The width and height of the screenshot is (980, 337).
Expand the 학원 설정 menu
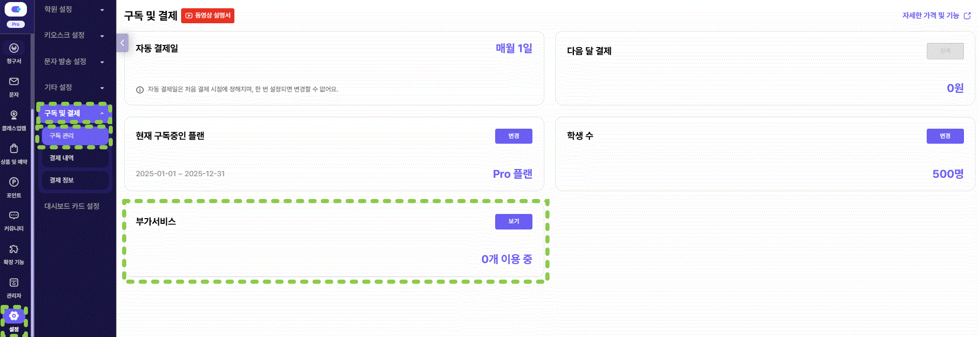[x=73, y=9]
